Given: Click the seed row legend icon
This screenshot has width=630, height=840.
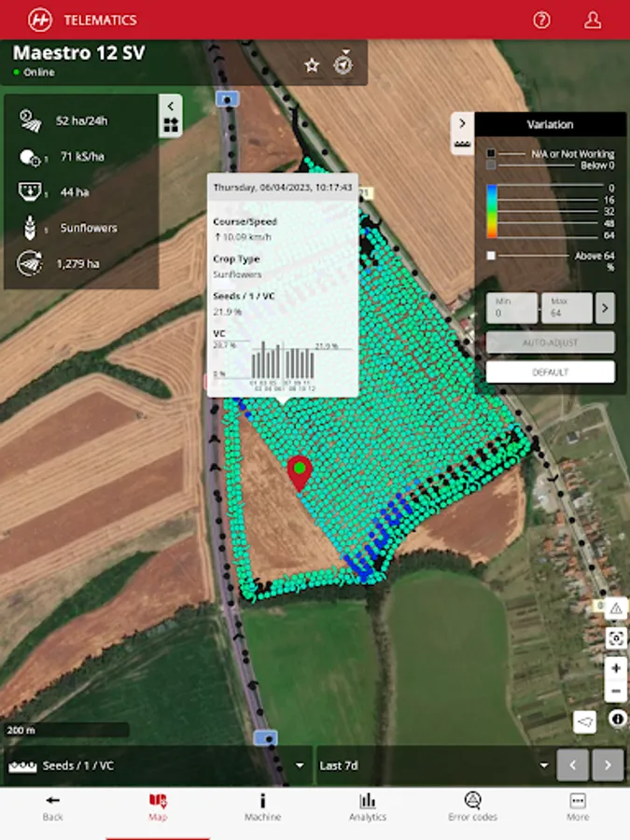Looking at the screenshot, I should click(x=462, y=144).
